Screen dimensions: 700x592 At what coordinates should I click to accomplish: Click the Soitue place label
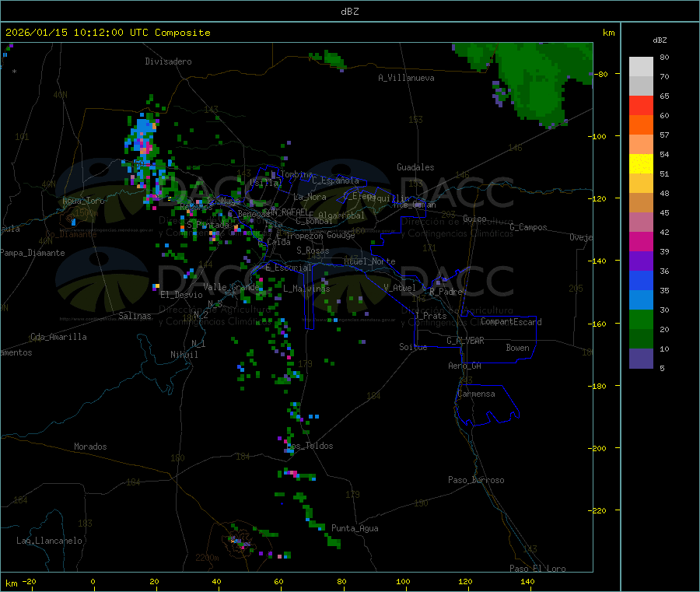tap(414, 347)
